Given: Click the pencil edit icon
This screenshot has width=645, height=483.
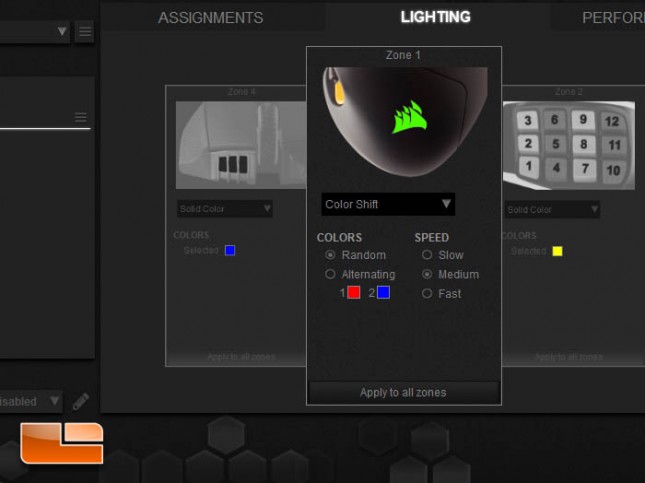Looking at the screenshot, I should click(81, 402).
